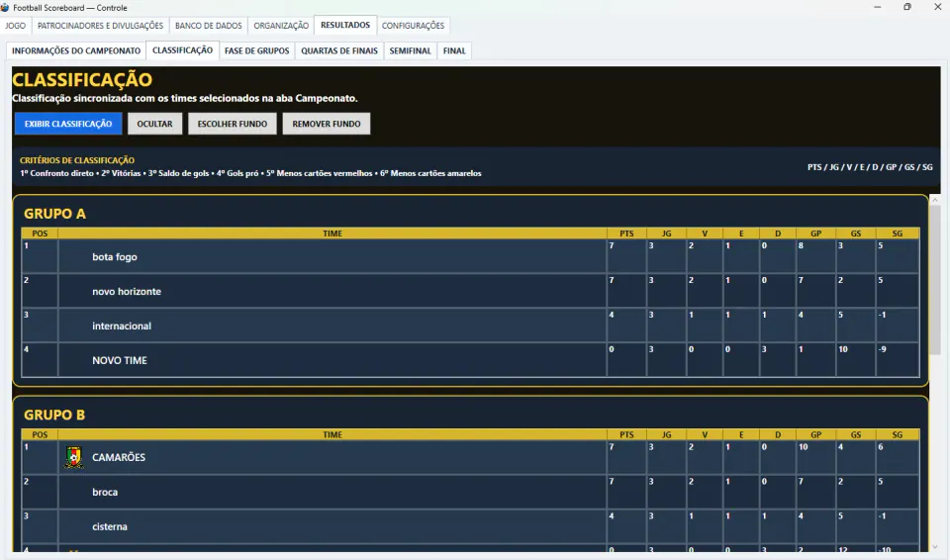Image resolution: width=950 pixels, height=560 pixels.
Task: Open the Semifinal sub-tab
Action: point(410,50)
